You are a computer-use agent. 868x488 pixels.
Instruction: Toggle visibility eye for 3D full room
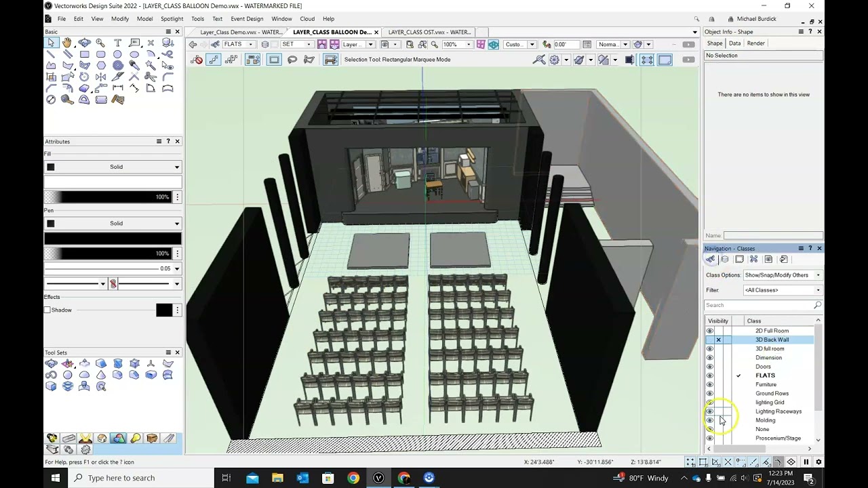[710, 348]
